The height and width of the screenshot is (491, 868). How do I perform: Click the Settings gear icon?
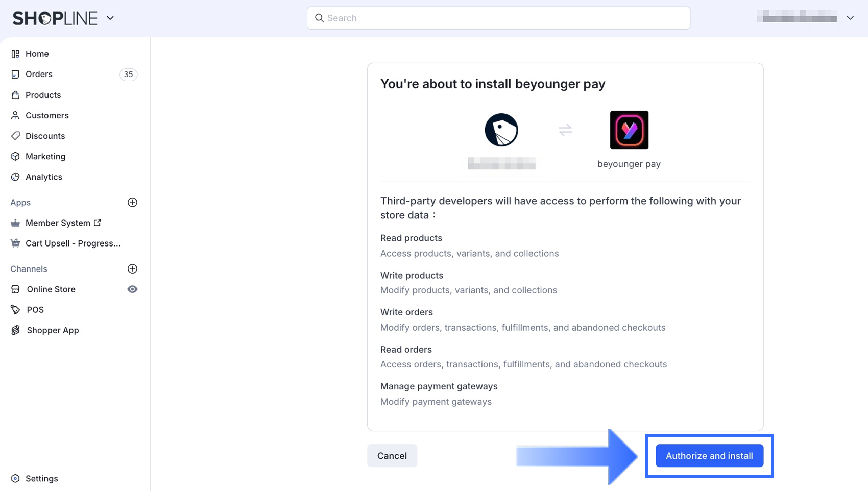coord(15,478)
